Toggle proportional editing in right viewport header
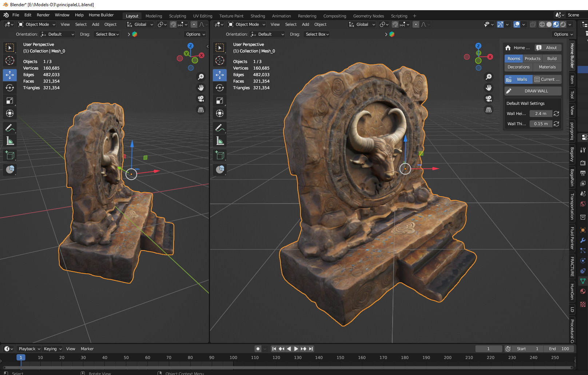The width and height of the screenshot is (588, 375). pos(416,24)
